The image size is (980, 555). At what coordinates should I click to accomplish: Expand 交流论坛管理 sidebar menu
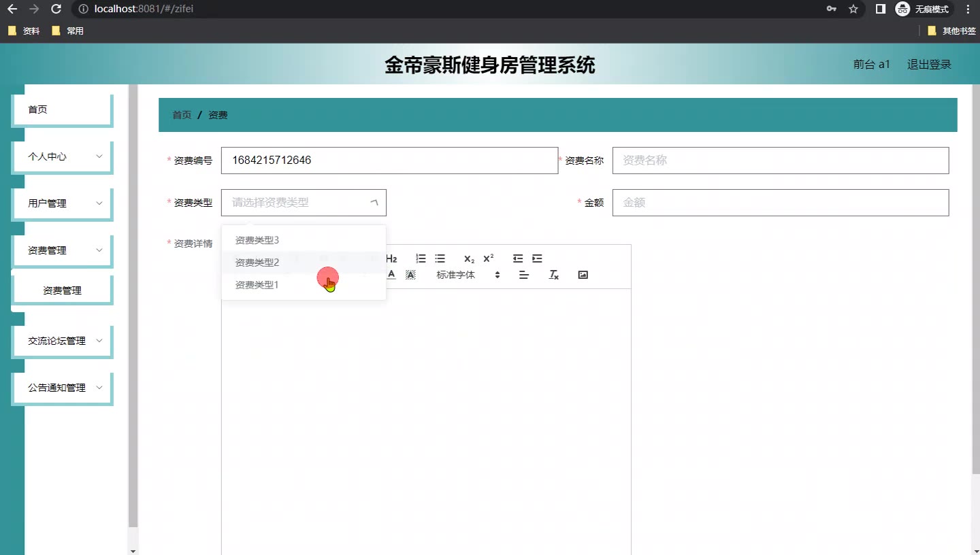62,341
